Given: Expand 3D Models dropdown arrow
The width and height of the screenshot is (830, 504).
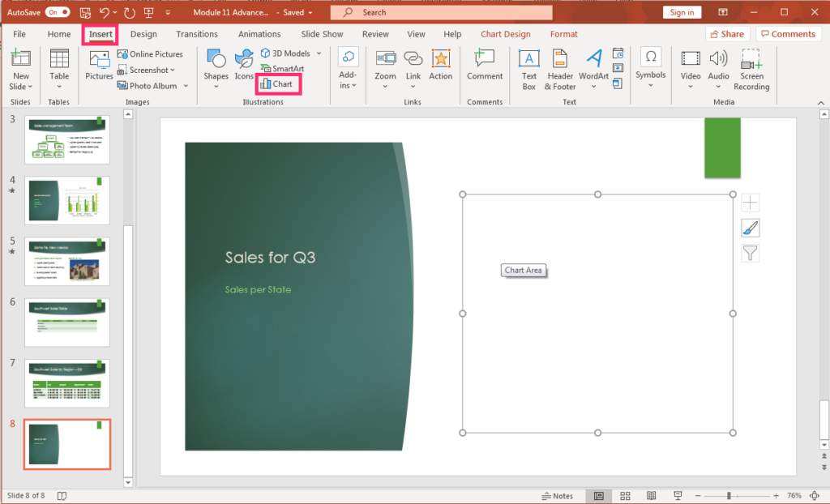Looking at the screenshot, I should 319,53.
